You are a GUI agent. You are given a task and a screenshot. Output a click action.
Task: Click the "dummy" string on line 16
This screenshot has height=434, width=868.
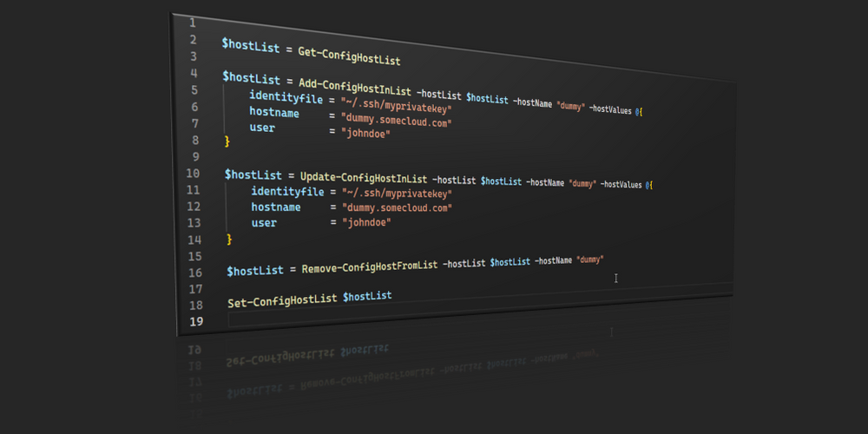(x=589, y=259)
